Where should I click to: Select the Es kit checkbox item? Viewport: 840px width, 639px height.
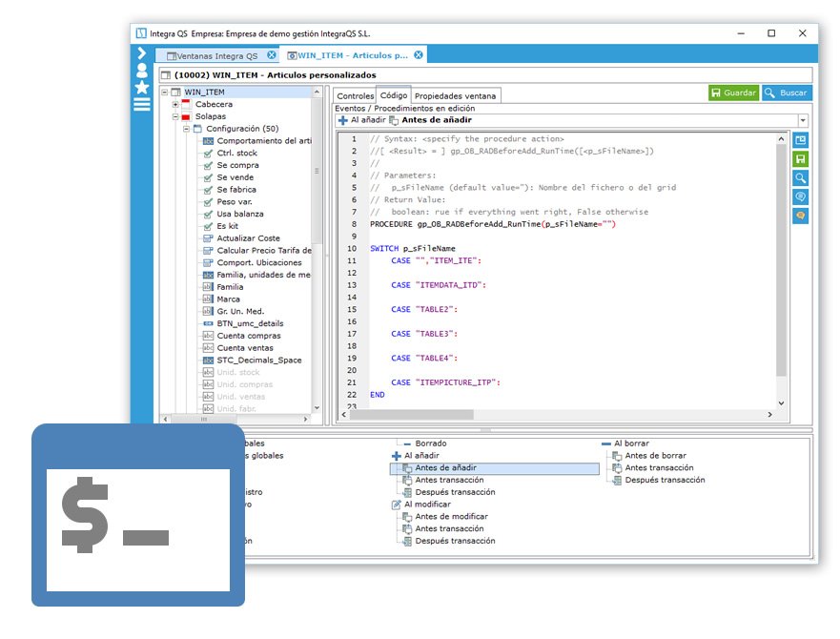pos(228,226)
